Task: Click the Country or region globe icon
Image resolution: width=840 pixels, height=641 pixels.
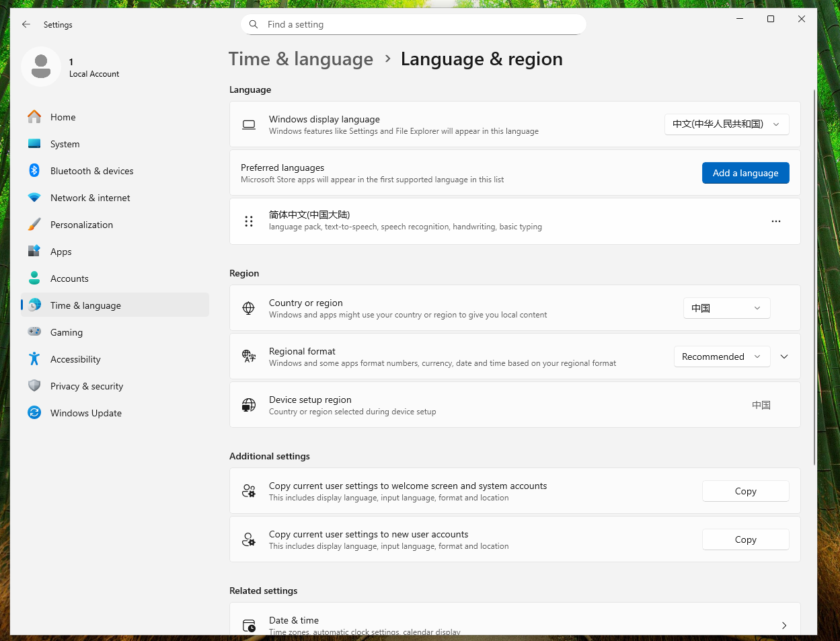Action: click(249, 308)
